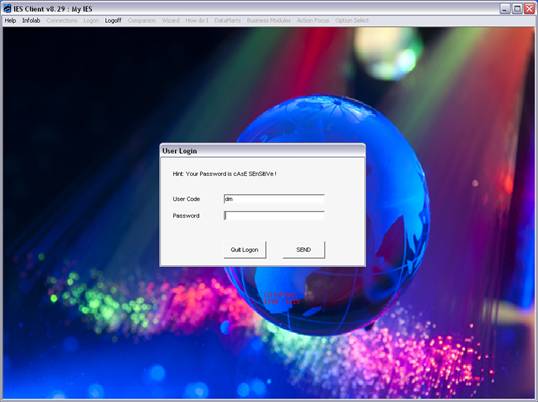Open the Option Select menu
Image resolution: width=538 pixels, height=402 pixels.
point(352,21)
